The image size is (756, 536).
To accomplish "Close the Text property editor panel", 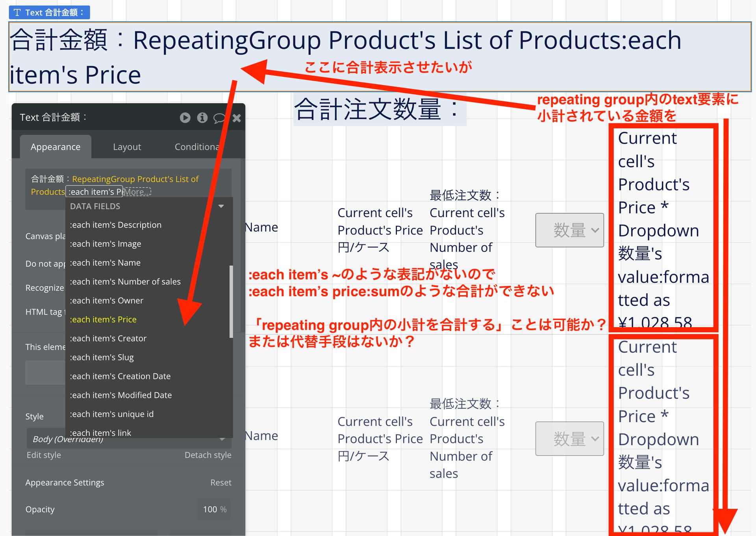I will [237, 118].
